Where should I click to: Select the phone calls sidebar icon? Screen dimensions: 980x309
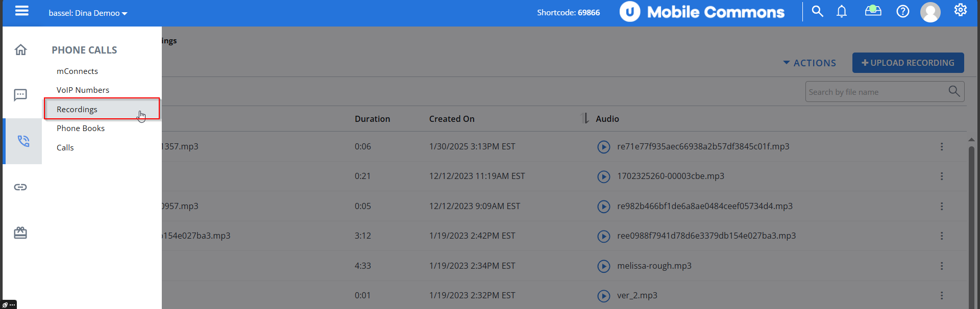[23, 141]
